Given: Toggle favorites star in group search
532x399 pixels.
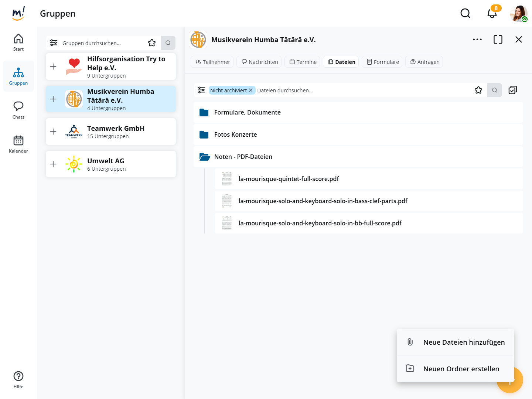Looking at the screenshot, I should coord(152,43).
